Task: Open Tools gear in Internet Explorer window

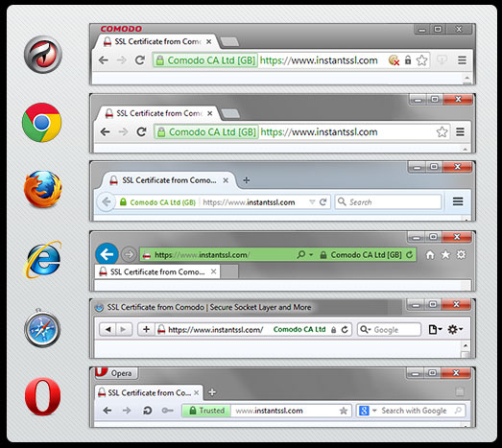Action: pyautogui.click(x=461, y=255)
